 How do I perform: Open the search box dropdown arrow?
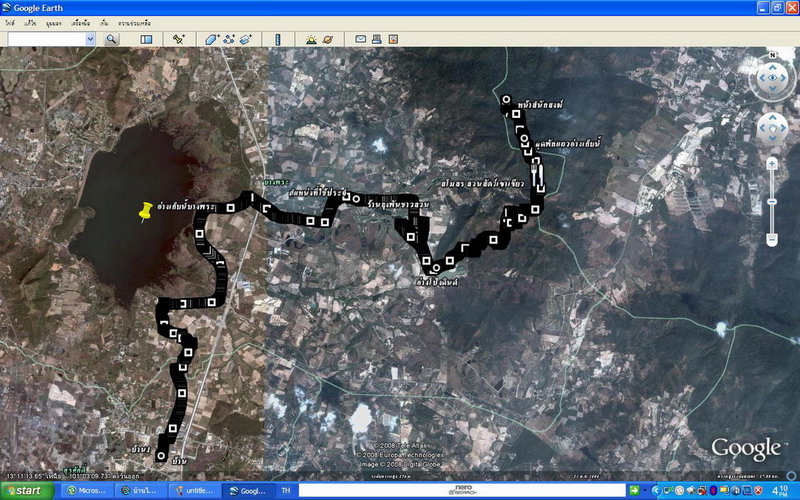(90, 39)
